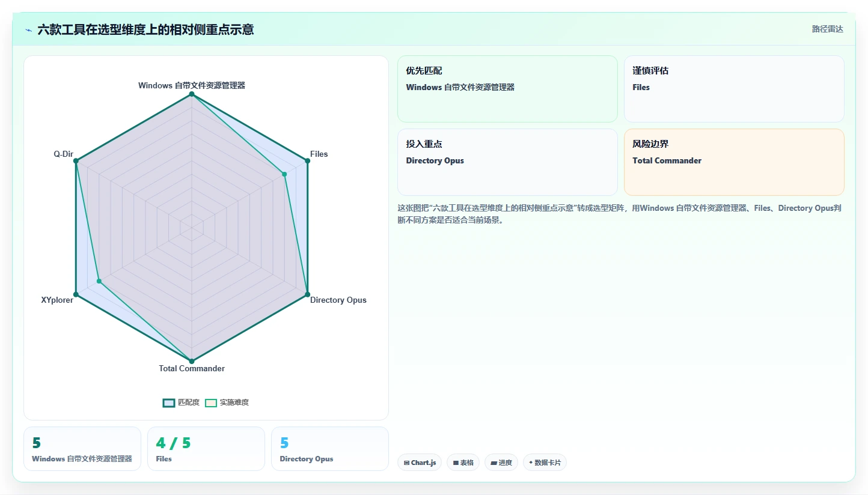Click the Directory Opus axis label on the radar

[338, 300]
